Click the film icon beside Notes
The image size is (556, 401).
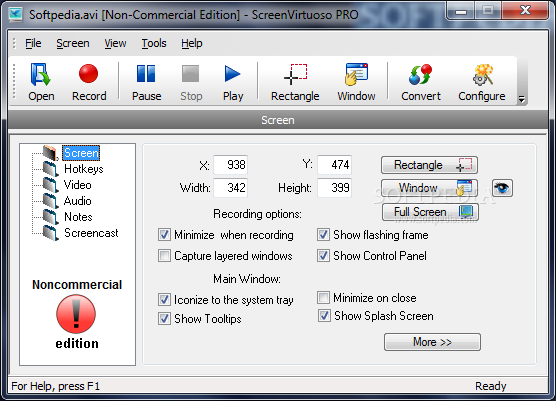click(51, 217)
